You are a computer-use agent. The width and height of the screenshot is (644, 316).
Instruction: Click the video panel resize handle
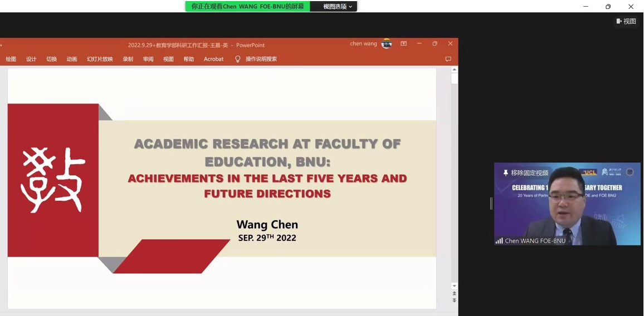[x=491, y=204]
